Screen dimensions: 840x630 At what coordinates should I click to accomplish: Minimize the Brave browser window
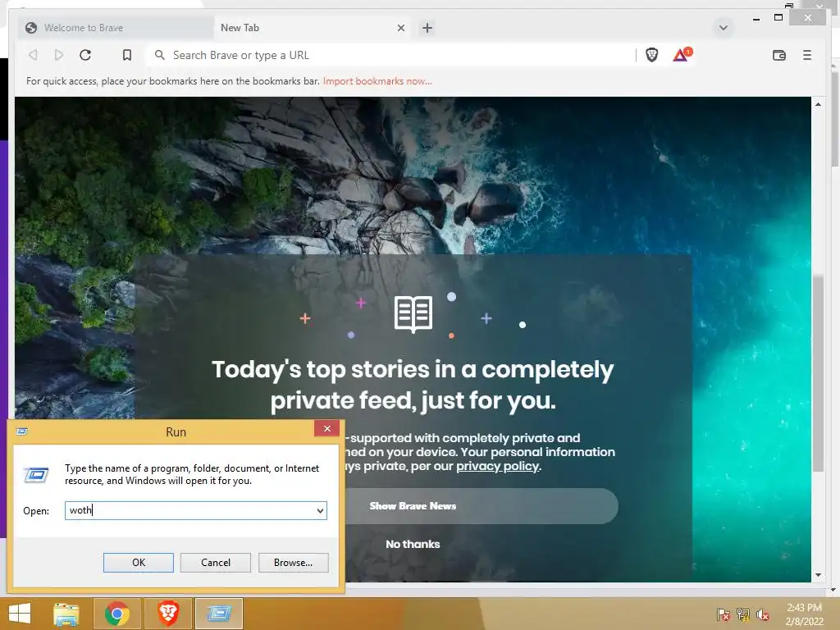756,19
